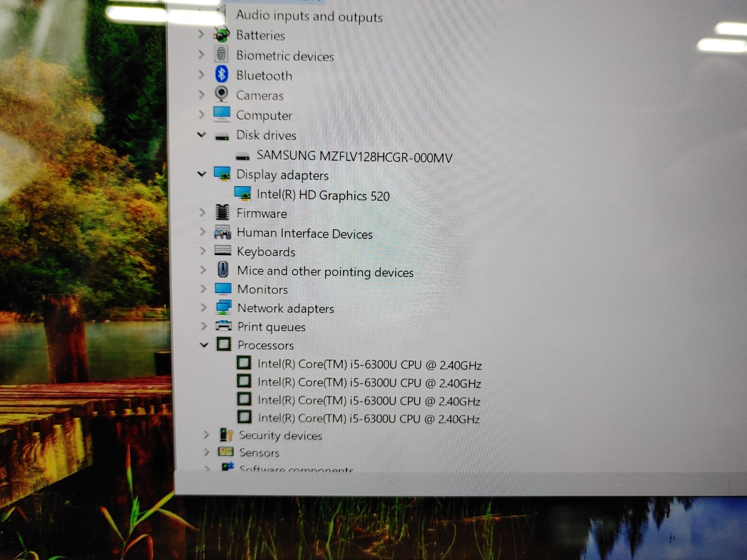Image resolution: width=747 pixels, height=560 pixels.
Task: Click the Print queues printer icon
Action: pyautogui.click(x=224, y=326)
